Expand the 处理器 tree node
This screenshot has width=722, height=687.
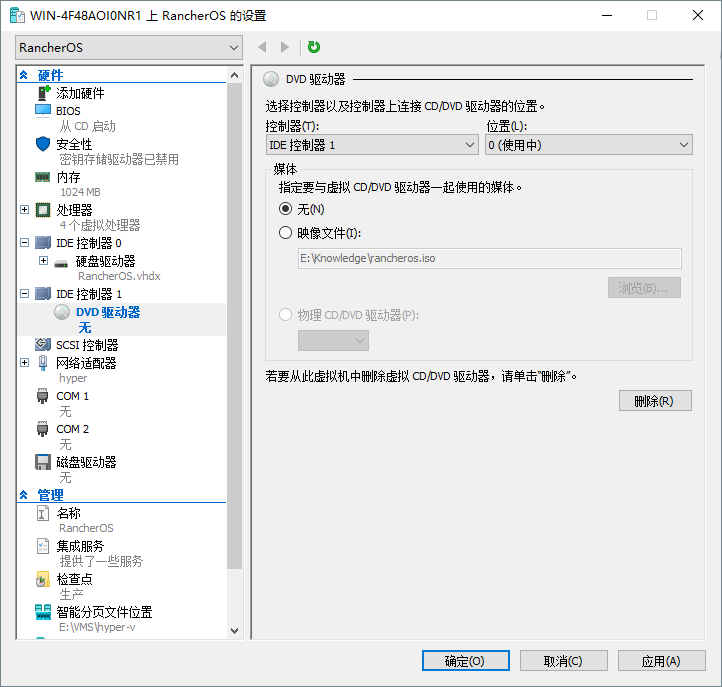pos(25,210)
